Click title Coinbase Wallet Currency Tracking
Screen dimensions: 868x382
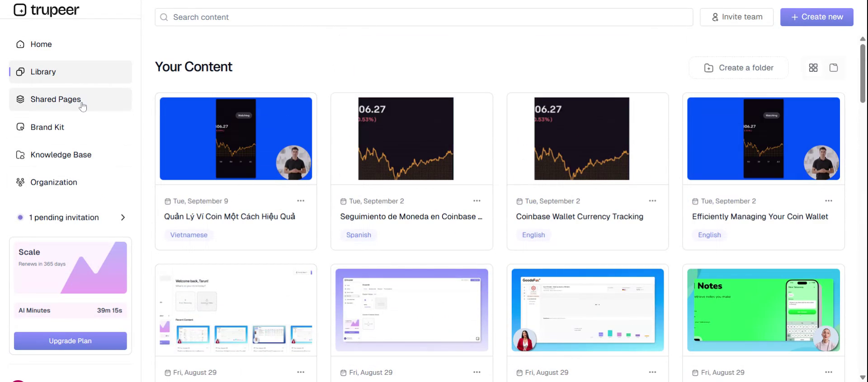pyautogui.click(x=580, y=217)
